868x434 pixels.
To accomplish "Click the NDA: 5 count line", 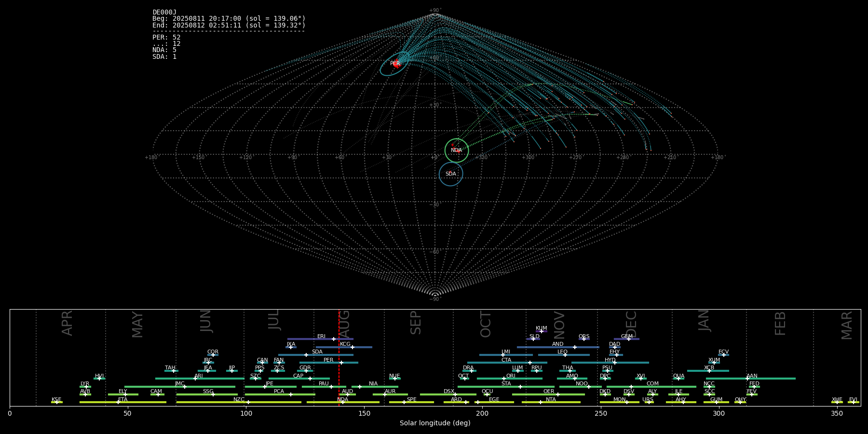I will (164, 50).
